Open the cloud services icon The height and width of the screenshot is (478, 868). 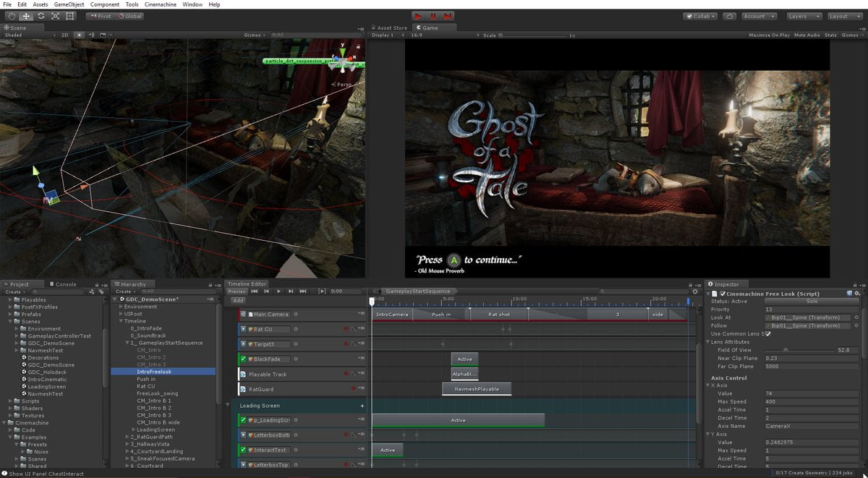click(730, 16)
